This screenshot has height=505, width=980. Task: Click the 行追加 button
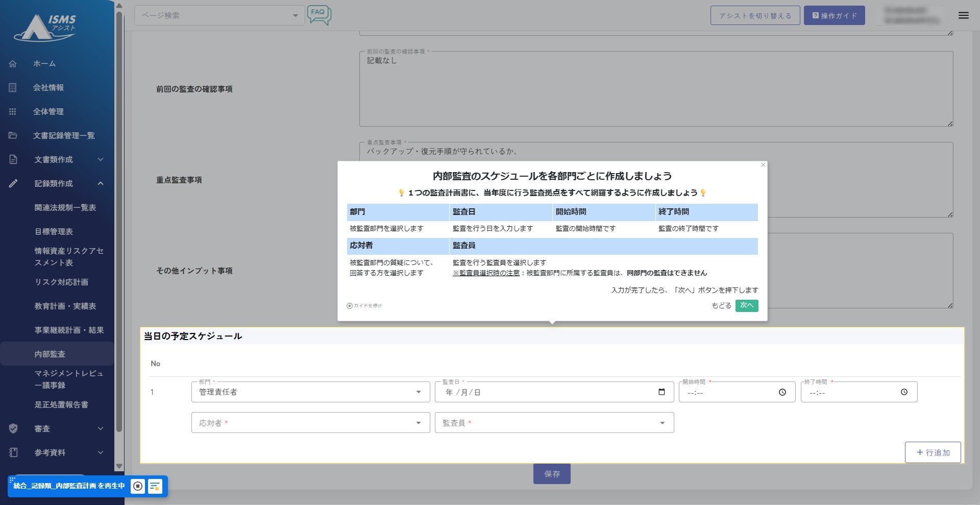point(933,452)
